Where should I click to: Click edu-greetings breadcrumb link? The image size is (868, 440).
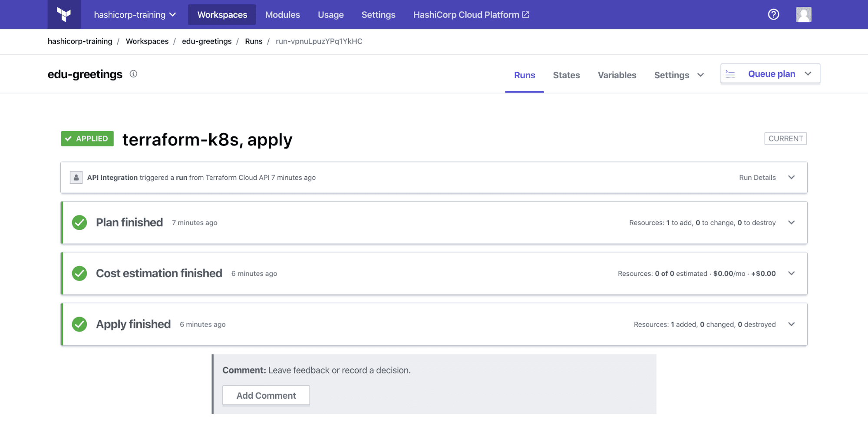[207, 41]
